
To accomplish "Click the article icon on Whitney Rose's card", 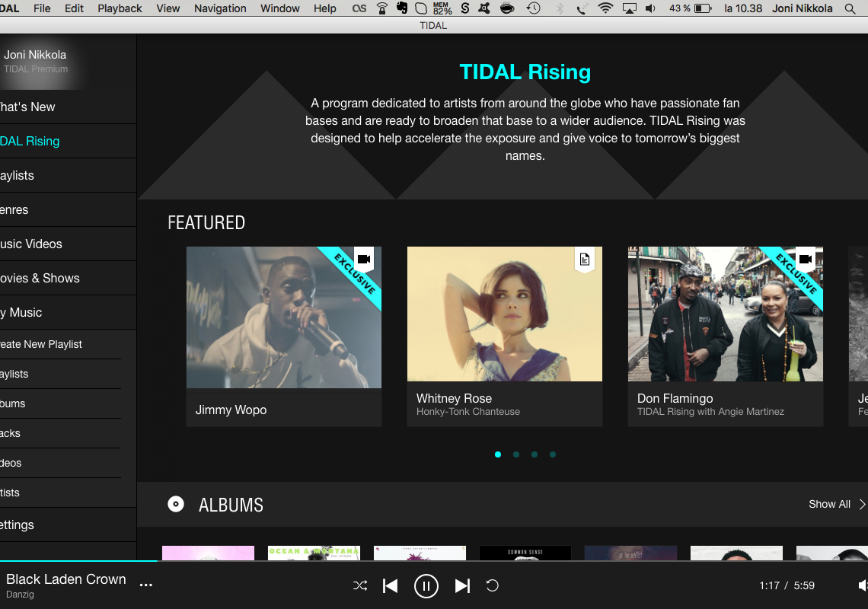I will pos(584,260).
